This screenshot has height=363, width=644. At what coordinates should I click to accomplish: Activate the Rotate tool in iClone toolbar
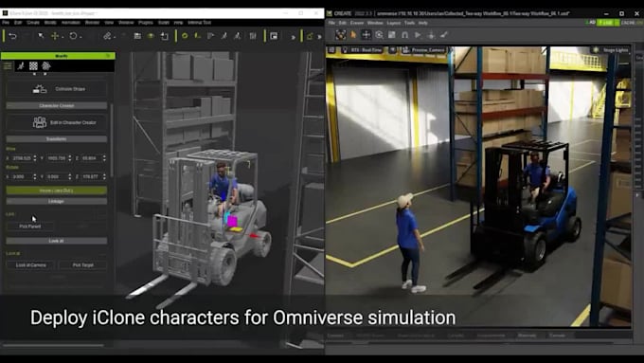click(x=73, y=36)
